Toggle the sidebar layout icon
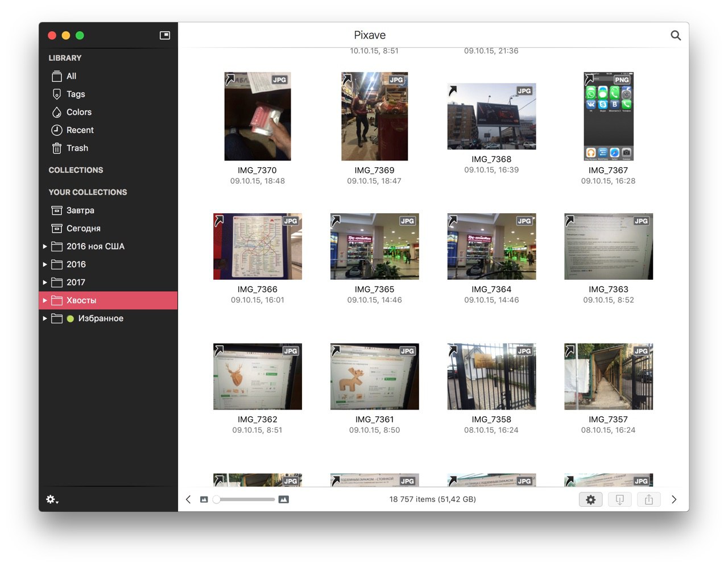The image size is (728, 567). [x=165, y=35]
